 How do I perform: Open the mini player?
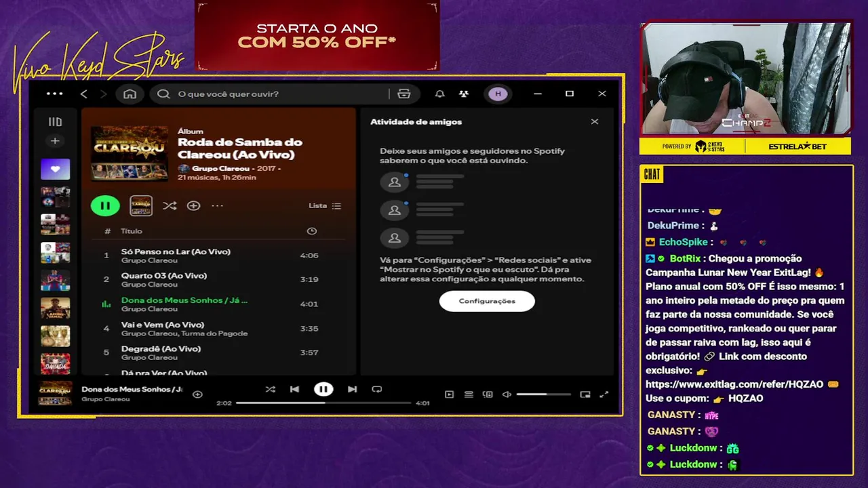click(x=585, y=394)
